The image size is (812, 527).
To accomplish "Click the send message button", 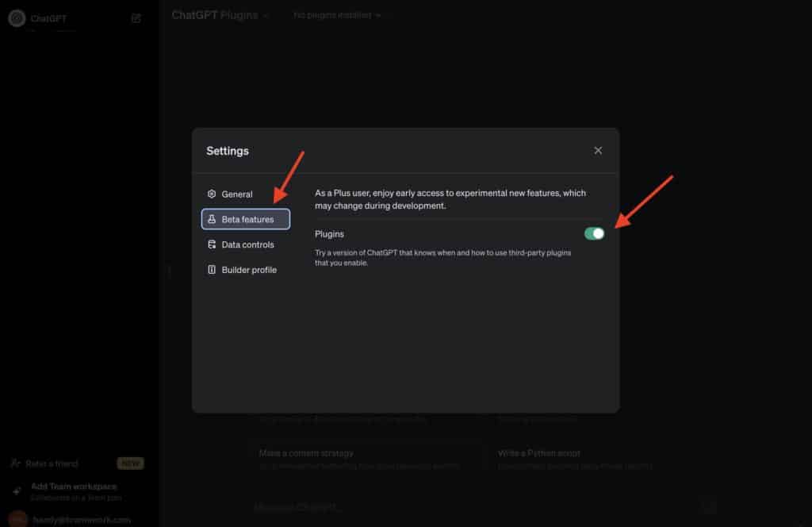I will 709,506.
